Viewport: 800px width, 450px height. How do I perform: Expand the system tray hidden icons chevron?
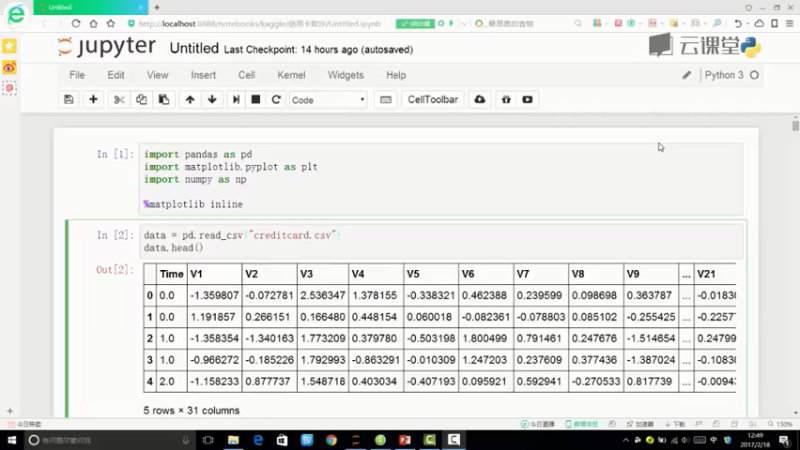click(x=626, y=440)
